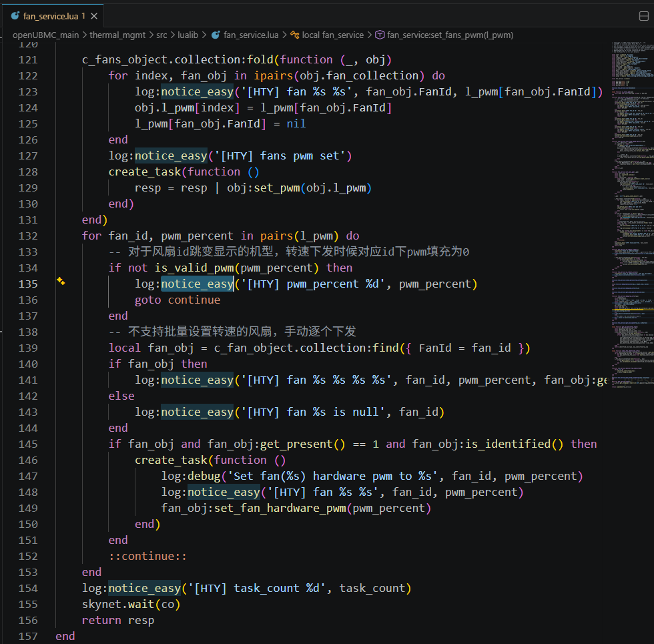Open the 'fan_service:set_fans_pwm(l_pwm)' breadcrumb symbol

[x=450, y=35]
